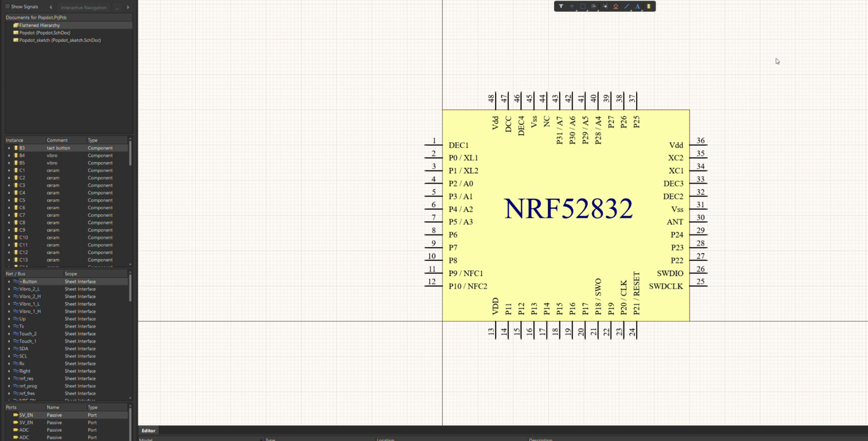Viewport: 868px width, 441px height.
Task: Click net icon beside SDA
Action: click(x=16, y=349)
